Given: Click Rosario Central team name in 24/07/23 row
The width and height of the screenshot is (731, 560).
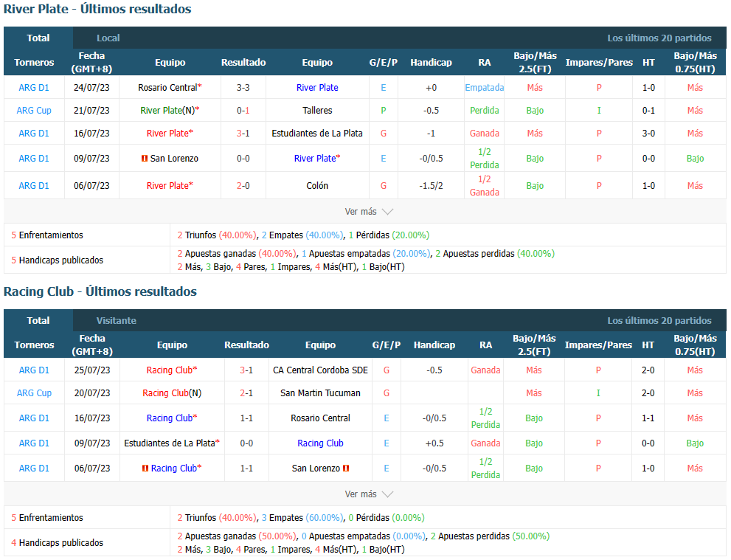Looking at the screenshot, I should (x=168, y=88).
